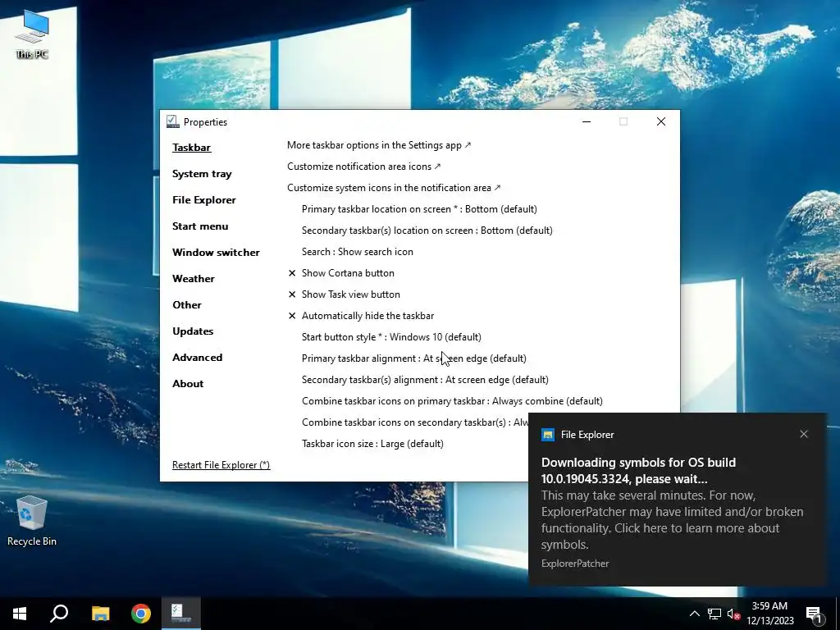Switch to File Explorer section
840x630 pixels.
pyautogui.click(x=204, y=200)
